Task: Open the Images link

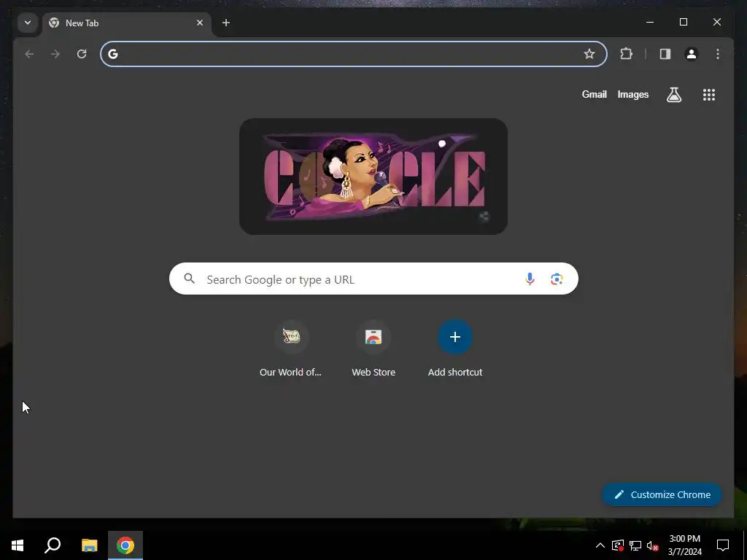Action: tap(632, 94)
